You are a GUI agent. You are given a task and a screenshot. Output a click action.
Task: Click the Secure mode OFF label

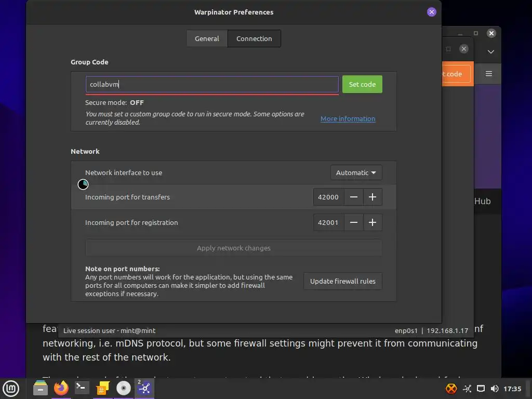click(x=114, y=102)
